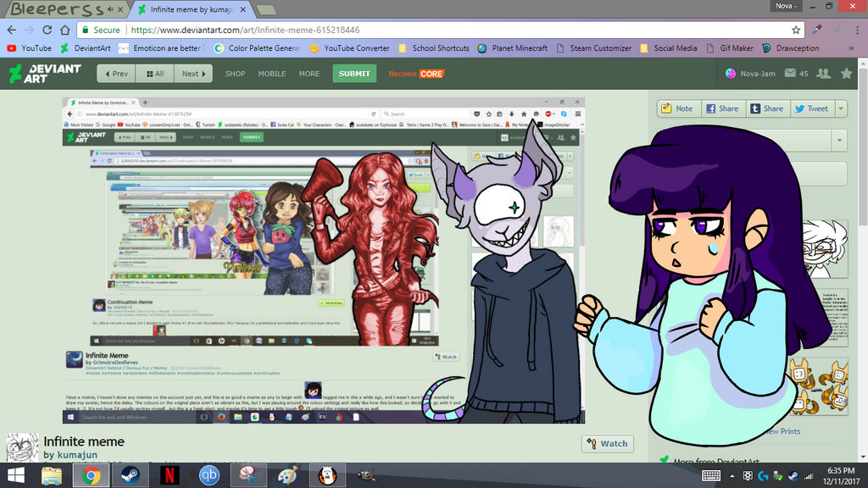Screen dimensions: 868x488
Task: Open the Nova-Jam username menu
Action: [758, 74]
